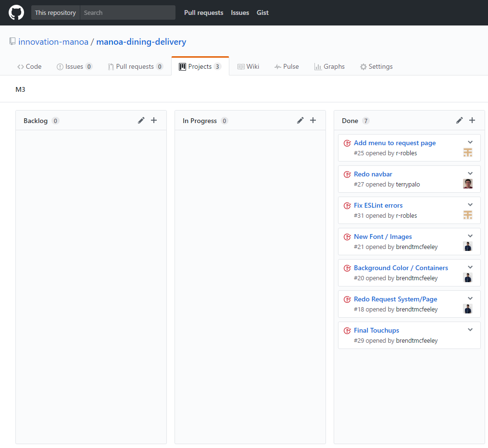Click the Done column count badge 7
Screen dimensions: 488x448
tap(366, 121)
